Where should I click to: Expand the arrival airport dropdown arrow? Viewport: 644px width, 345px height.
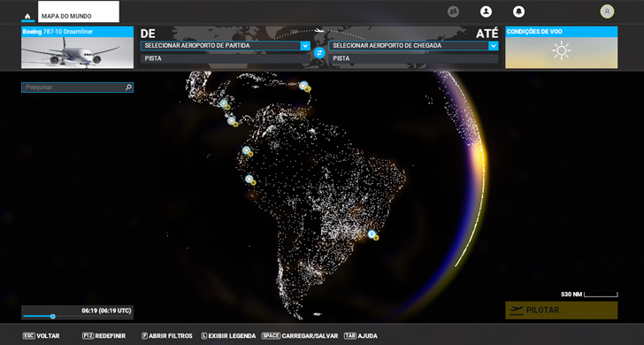tap(494, 46)
